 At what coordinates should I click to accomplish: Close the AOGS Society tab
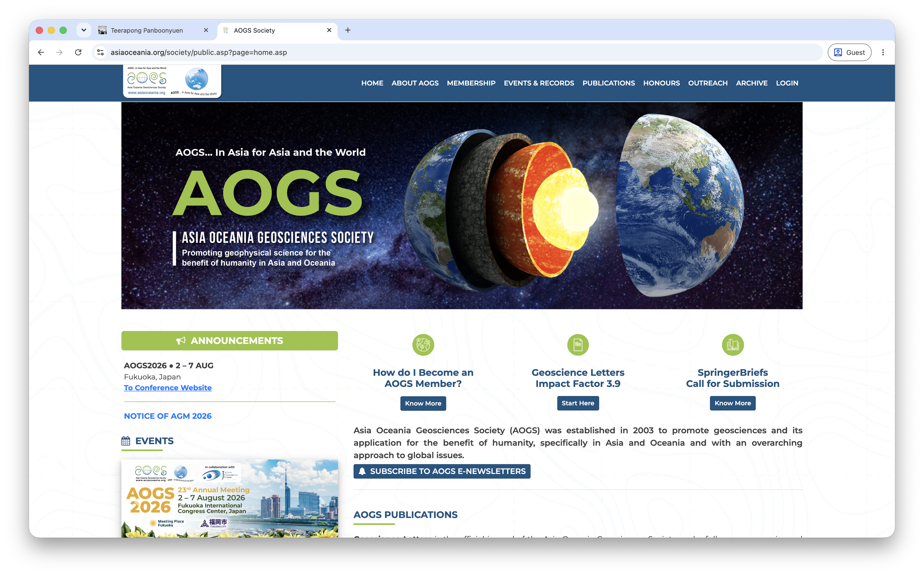(329, 30)
